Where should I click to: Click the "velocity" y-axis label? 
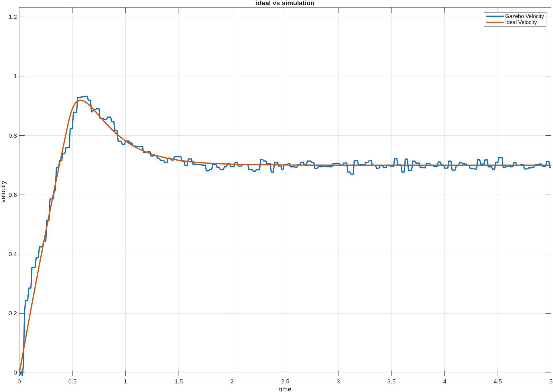point(3,191)
